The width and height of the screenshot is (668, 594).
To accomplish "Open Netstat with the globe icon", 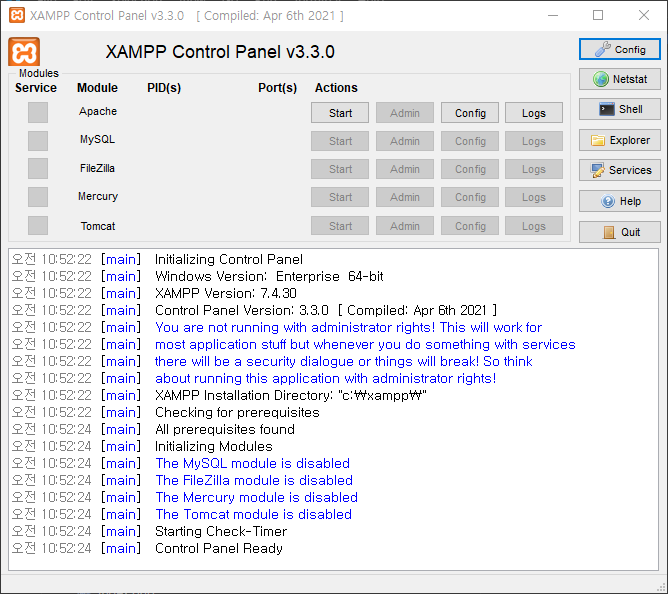I will tap(619, 79).
